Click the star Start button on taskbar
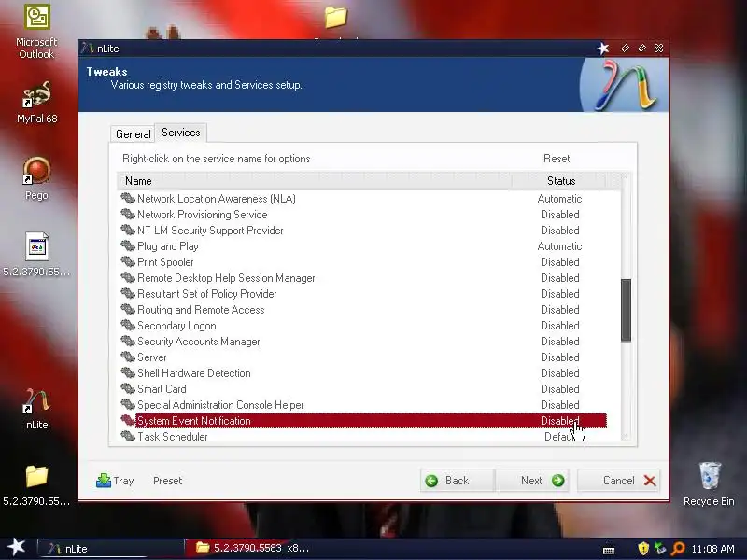The image size is (747, 560). click(16, 547)
